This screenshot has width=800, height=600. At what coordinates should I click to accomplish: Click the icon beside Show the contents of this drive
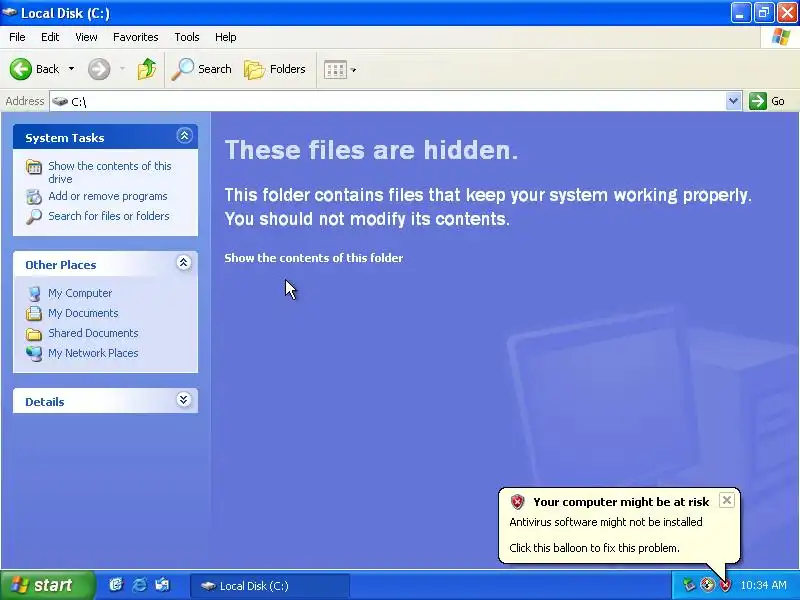point(34,167)
